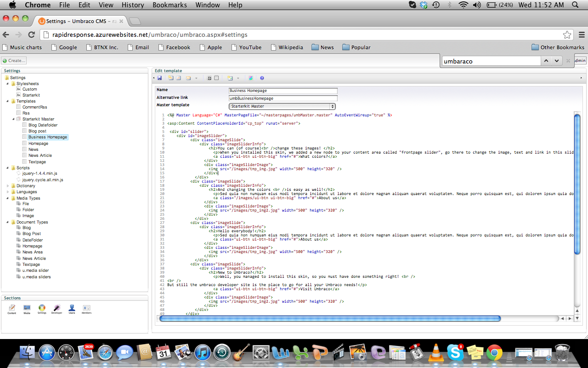Open the Content section

click(x=12, y=309)
